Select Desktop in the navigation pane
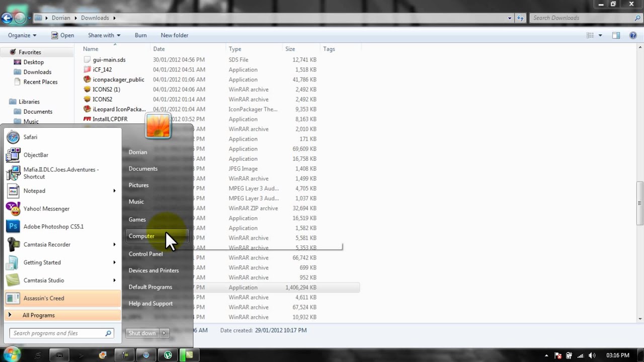This screenshot has width=644, height=362. pos(33,62)
